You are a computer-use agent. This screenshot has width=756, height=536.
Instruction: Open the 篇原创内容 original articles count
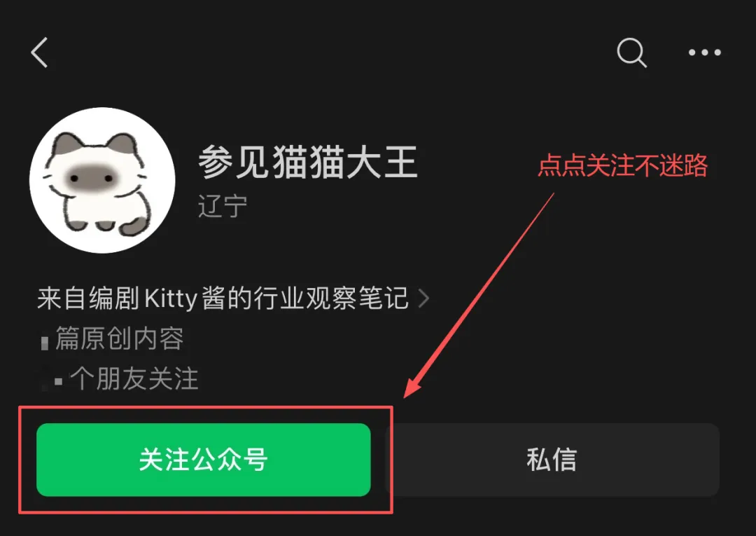(x=119, y=338)
